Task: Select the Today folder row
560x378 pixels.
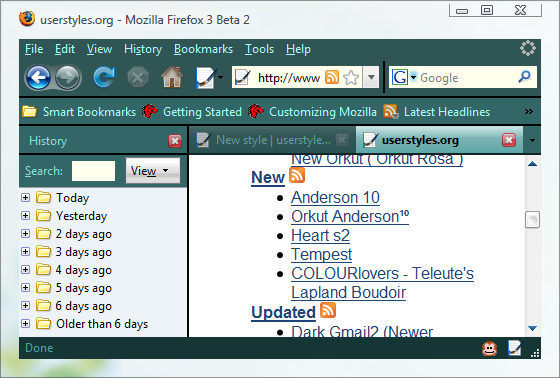Action: pyautogui.click(x=103, y=197)
